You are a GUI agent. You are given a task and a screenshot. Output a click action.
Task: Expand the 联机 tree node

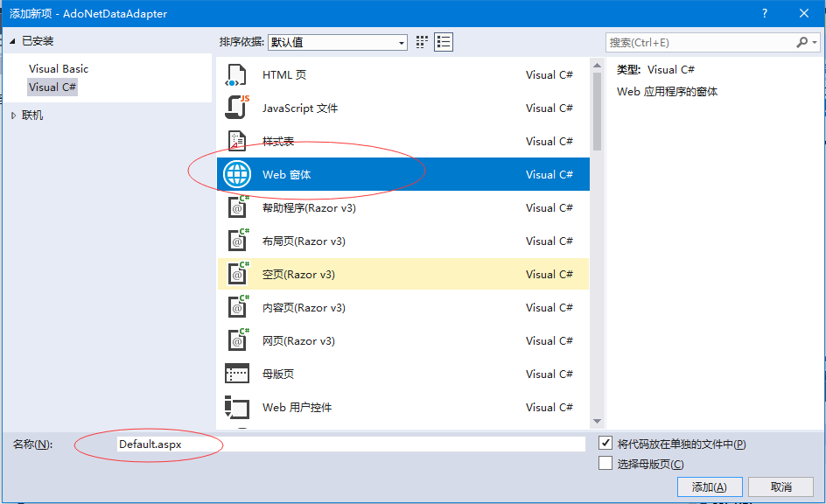coord(13,115)
